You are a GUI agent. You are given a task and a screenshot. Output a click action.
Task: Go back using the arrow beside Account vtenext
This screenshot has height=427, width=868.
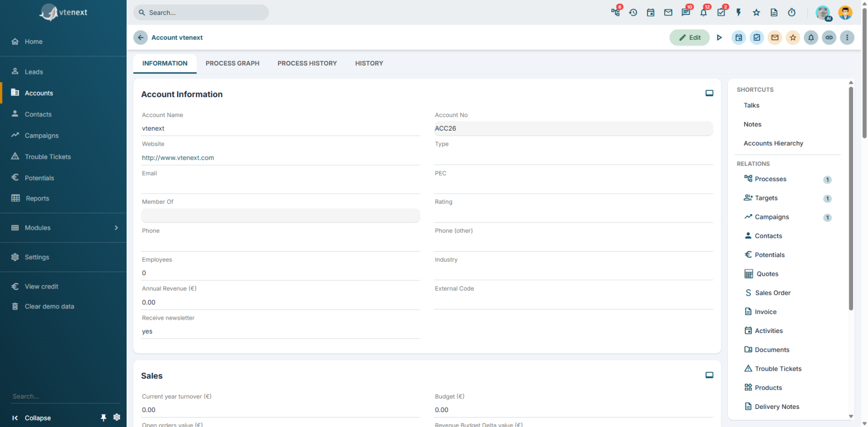pos(141,38)
